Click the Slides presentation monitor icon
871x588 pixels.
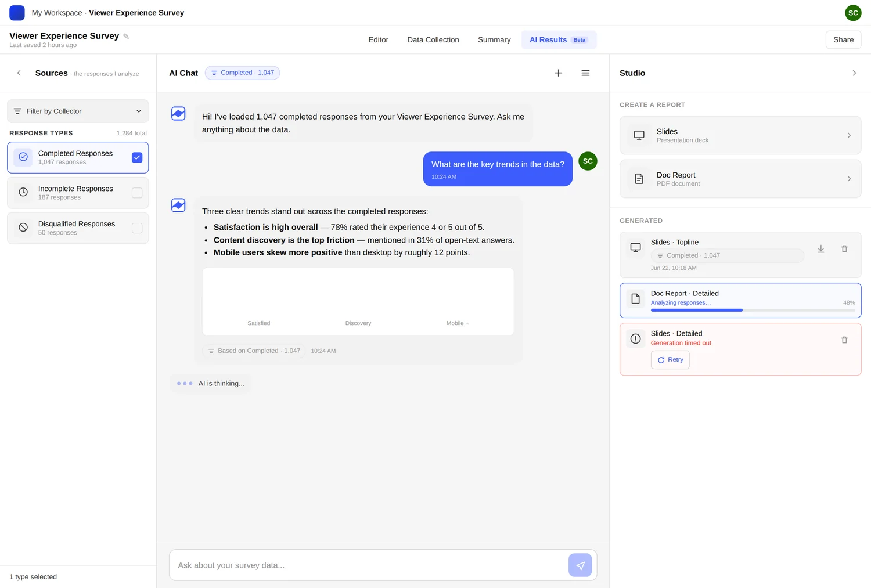(639, 135)
